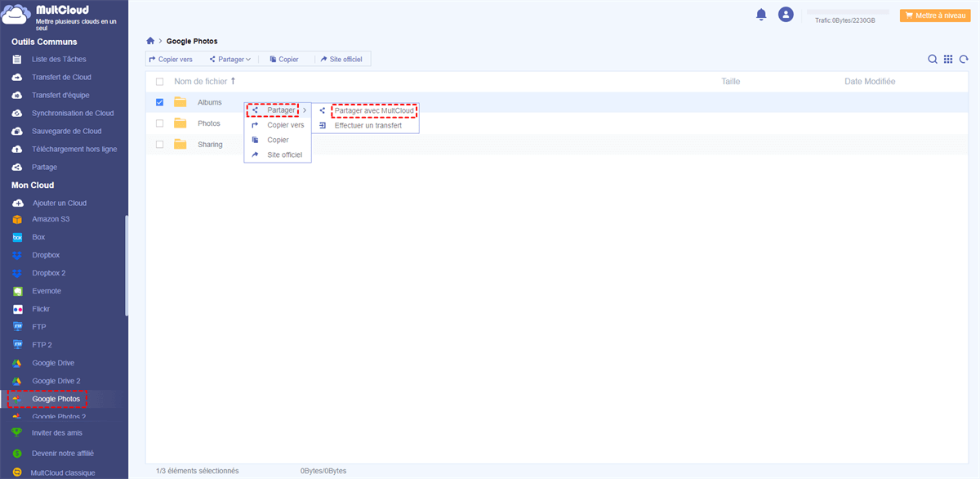Click the refresh icon

[964, 59]
